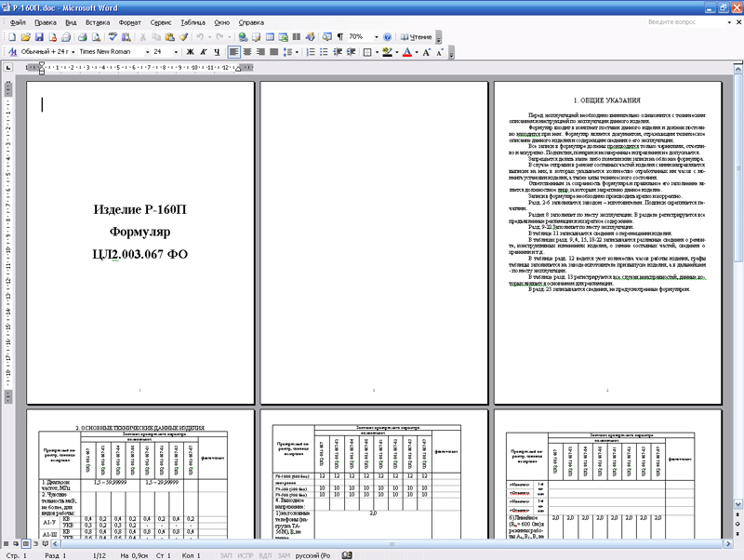Image resolution: width=744 pixels, height=560 pixels.
Task: Open the Print Preview tool
Action: click(96, 36)
